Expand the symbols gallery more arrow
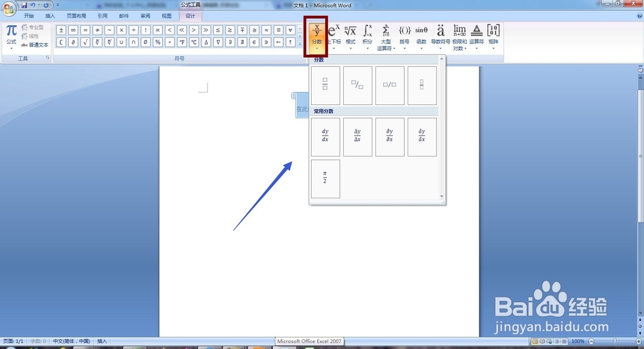Image resolution: width=644 pixels, height=349 pixels. 300,44
